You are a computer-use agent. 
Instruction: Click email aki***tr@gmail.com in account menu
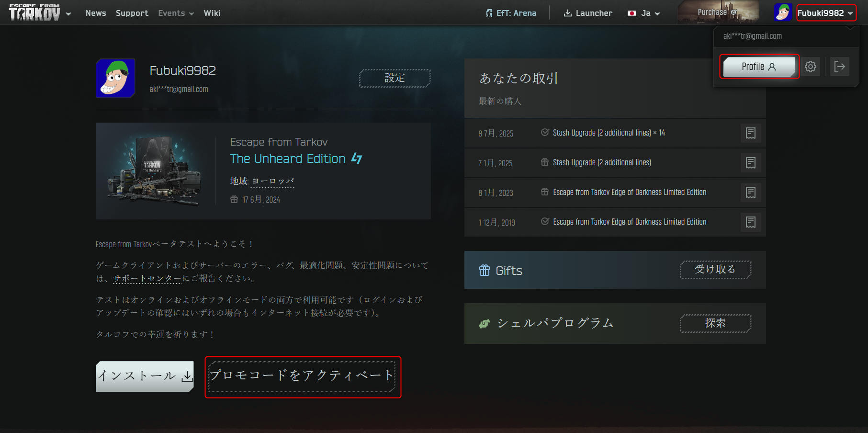752,36
